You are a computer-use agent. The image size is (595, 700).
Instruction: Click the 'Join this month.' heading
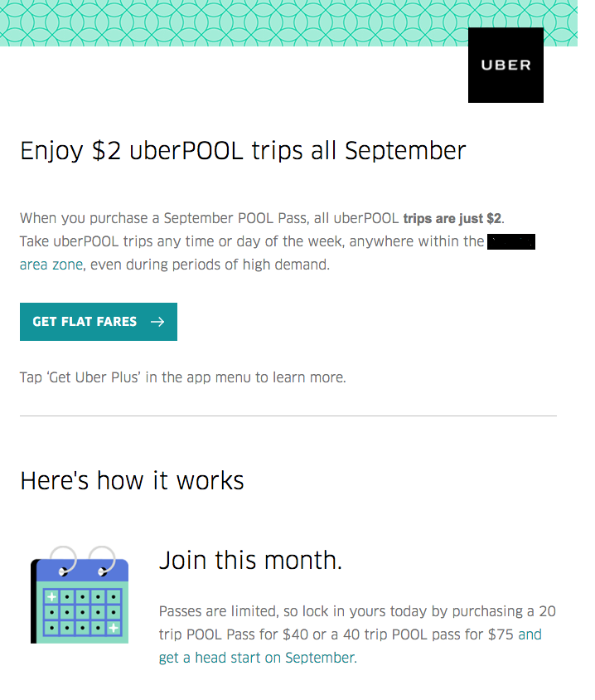point(250,561)
